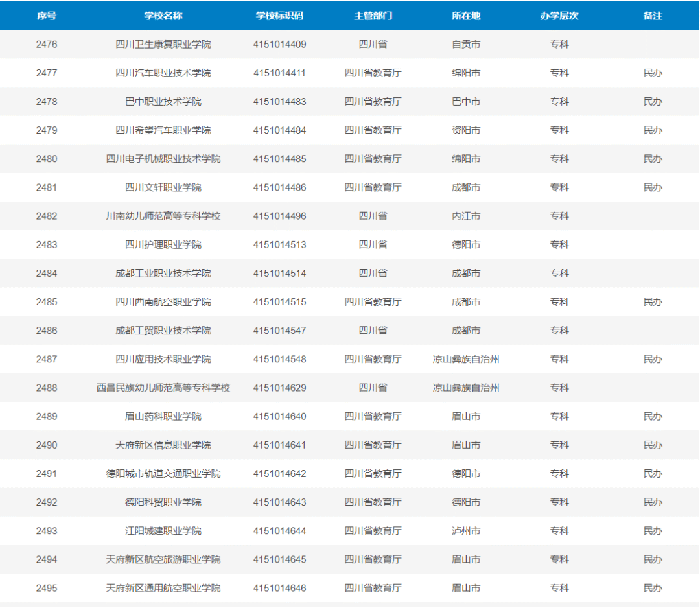Viewport: 700px width, 608px height.
Task: Click the code 4151014644
Action: [x=279, y=531]
